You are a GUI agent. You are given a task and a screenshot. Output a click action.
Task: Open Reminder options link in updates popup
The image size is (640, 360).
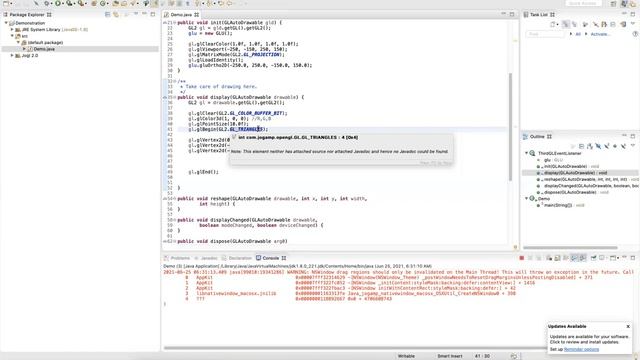[x=581, y=349]
